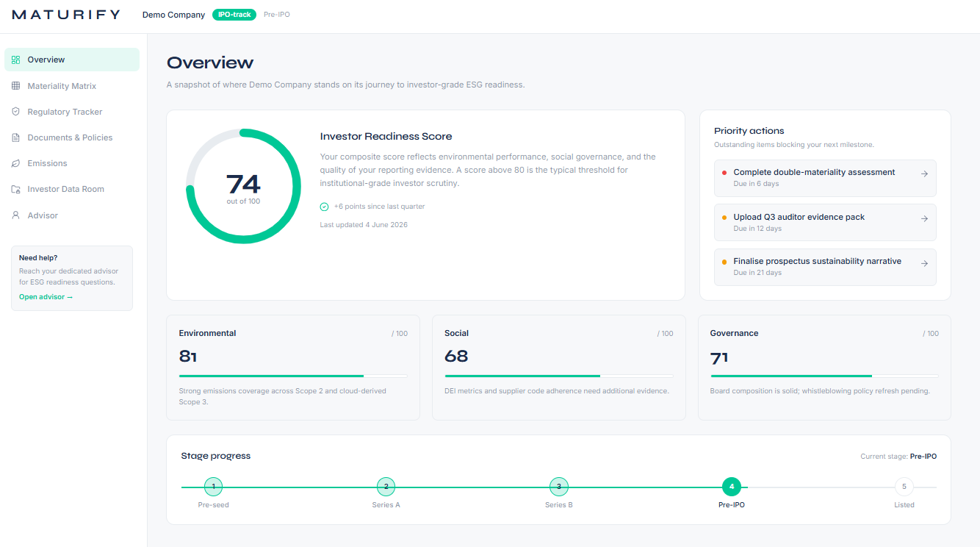This screenshot has width=980, height=547.
Task: Open the Investor Data Room
Action: (x=72, y=189)
